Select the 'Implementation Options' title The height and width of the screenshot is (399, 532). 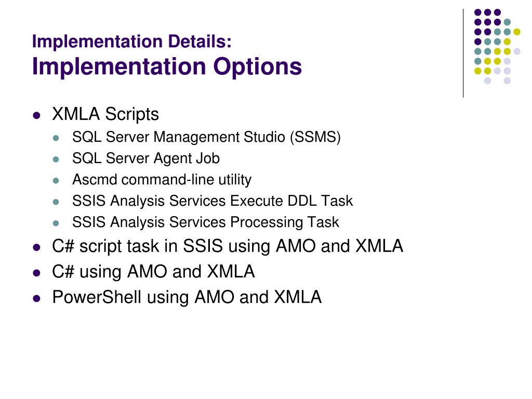coord(167,66)
